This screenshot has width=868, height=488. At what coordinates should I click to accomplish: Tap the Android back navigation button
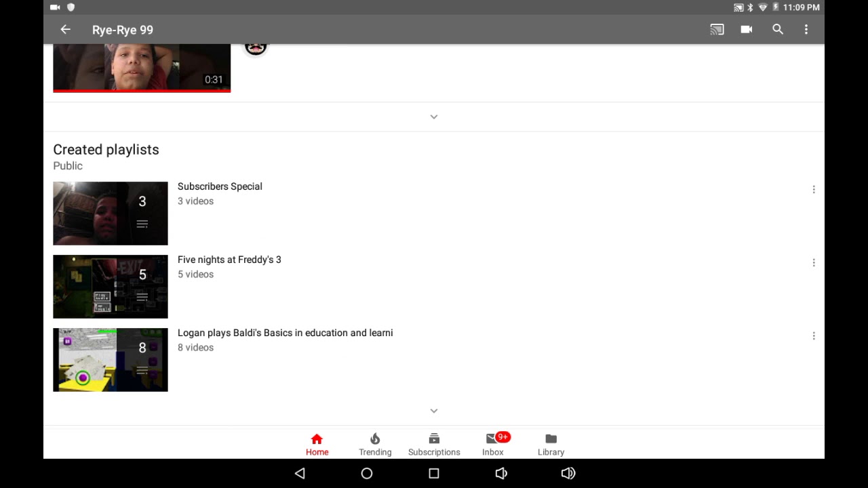300,473
